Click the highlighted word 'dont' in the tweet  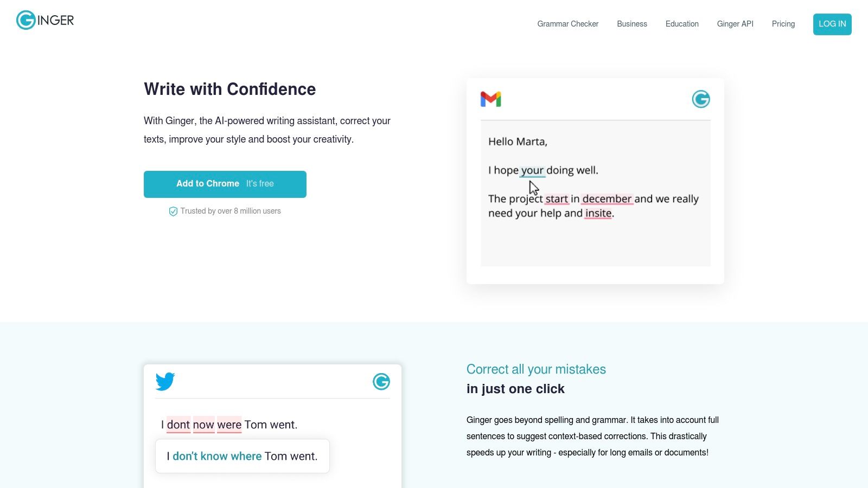coord(178,425)
